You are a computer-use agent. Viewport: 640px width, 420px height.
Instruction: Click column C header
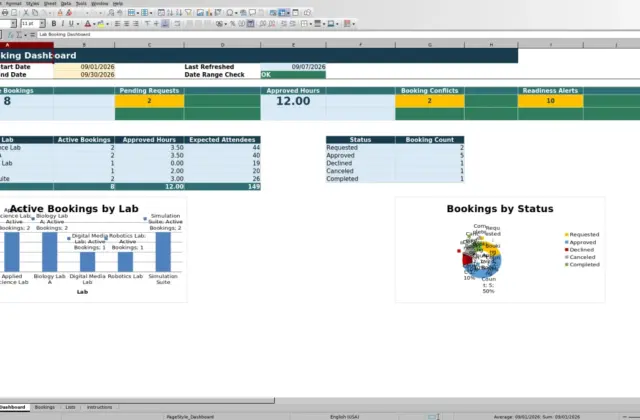pos(149,44)
